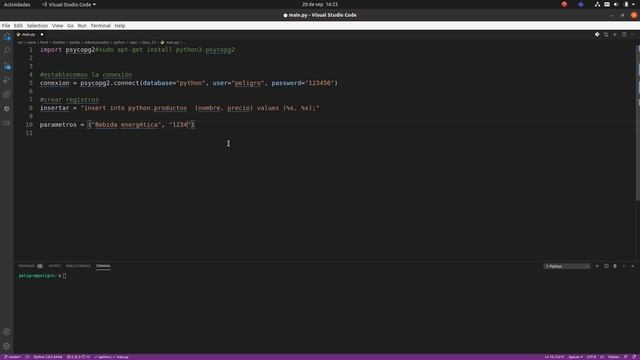The width and height of the screenshot is (640, 360).
Task: Click the 'import psycopg2' code on line 1
Action: pos(67,50)
